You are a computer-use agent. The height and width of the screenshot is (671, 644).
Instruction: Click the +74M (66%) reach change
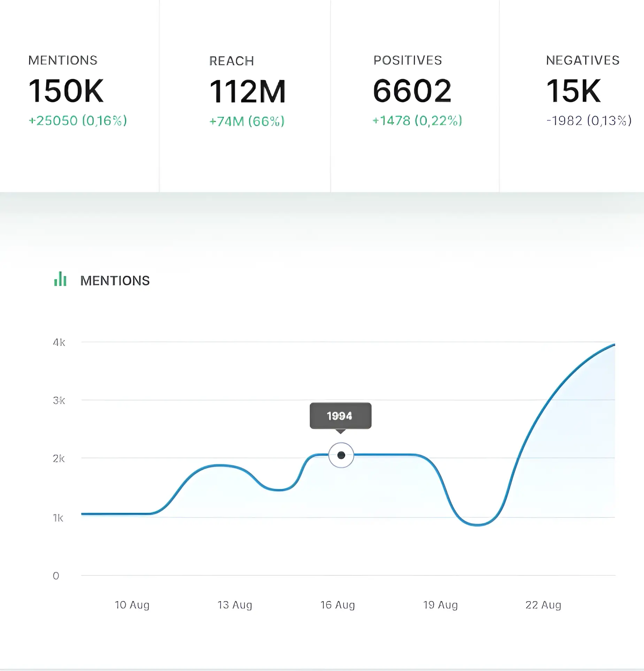click(x=247, y=121)
